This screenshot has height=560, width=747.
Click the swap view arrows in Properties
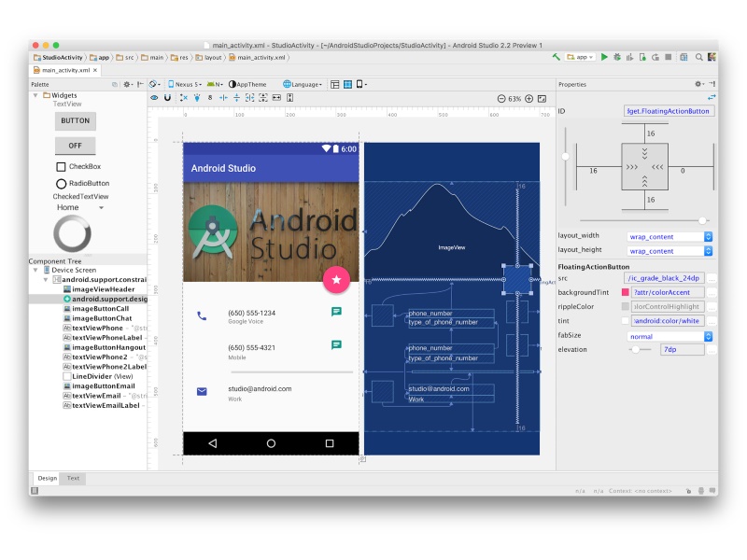(x=712, y=97)
